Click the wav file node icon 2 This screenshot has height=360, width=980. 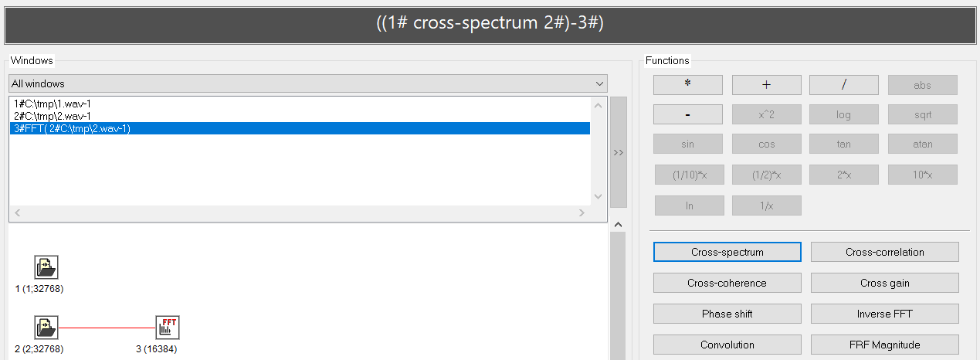click(x=46, y=328)
